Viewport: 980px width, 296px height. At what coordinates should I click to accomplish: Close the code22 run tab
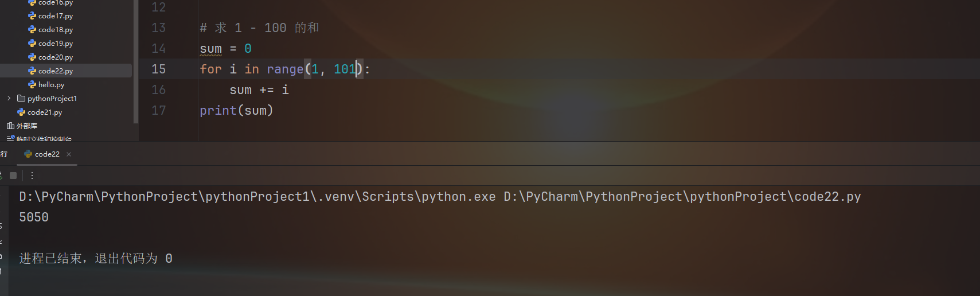point(69,154)
